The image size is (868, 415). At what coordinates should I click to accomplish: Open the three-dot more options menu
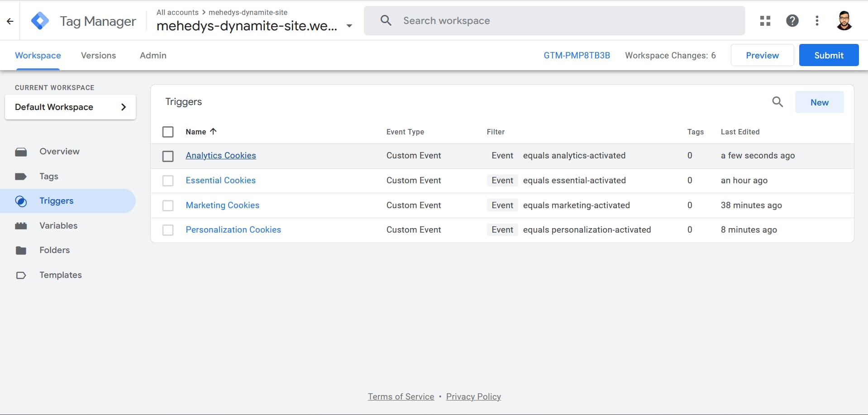(x=817, y=21)
